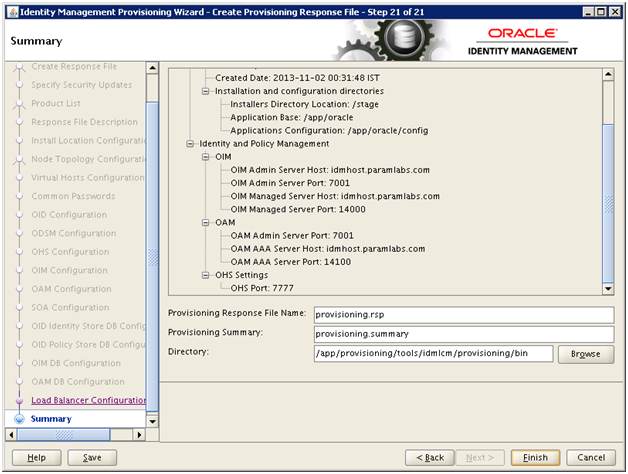This screenshot has height=474, width=628.
Task: Select 'OIM Managed Server Port: 14000' row
Action: 298,209
